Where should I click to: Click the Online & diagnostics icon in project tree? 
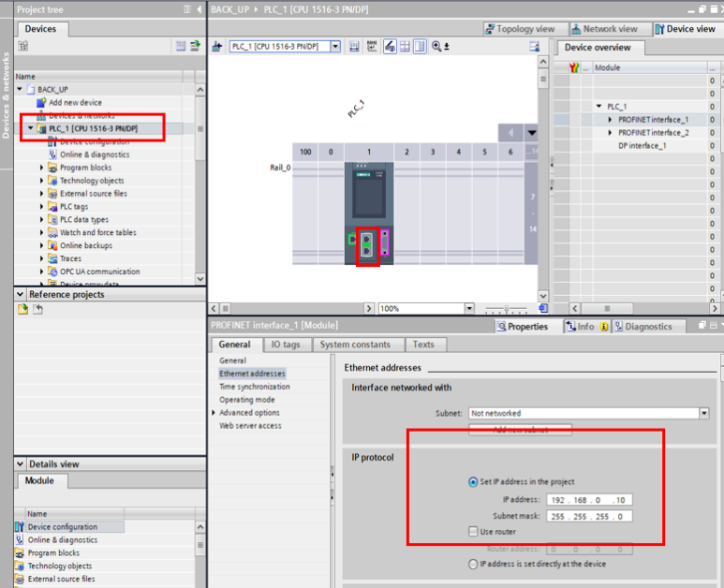tap(52, 154)
